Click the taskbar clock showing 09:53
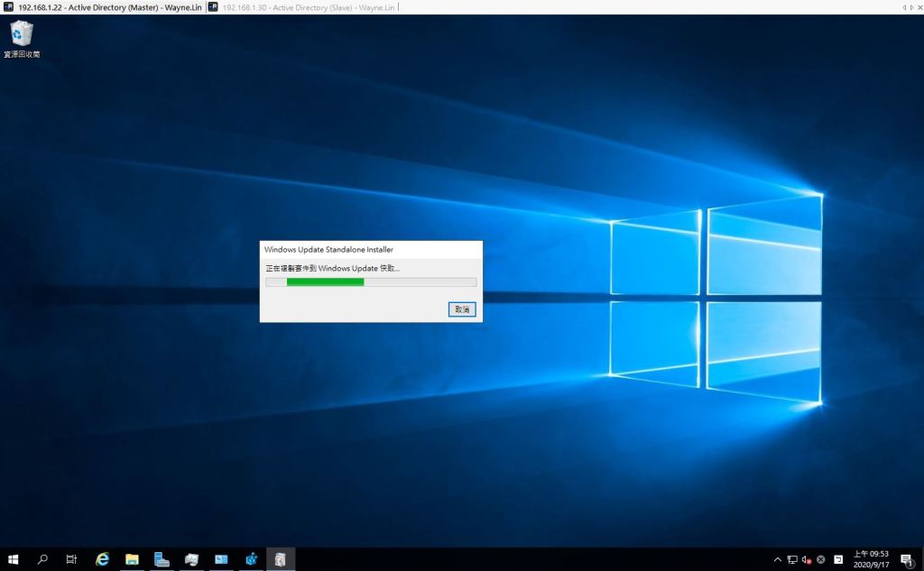Image resolution: width=924 pixels, height=571 pixels. coord(871,559)
